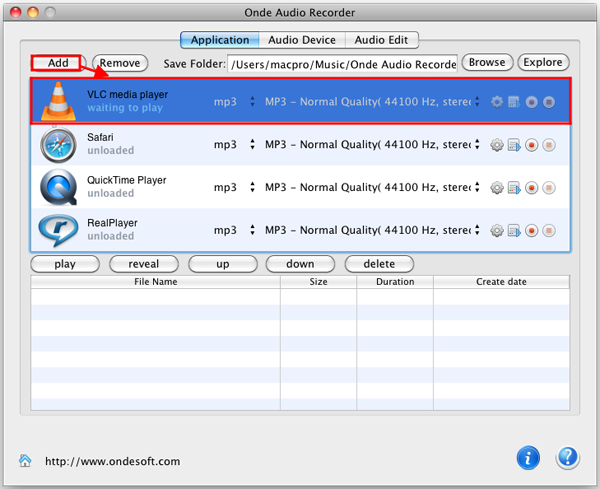Stop recording for RealPlayer row
The height and width of the screenshot is (489, 600).
549,231
